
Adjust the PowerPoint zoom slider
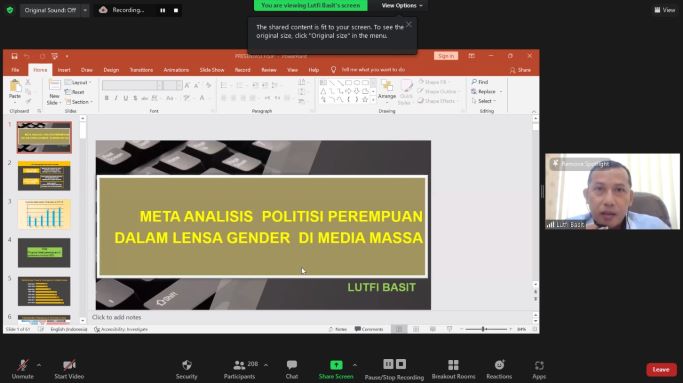click(484, 329)
